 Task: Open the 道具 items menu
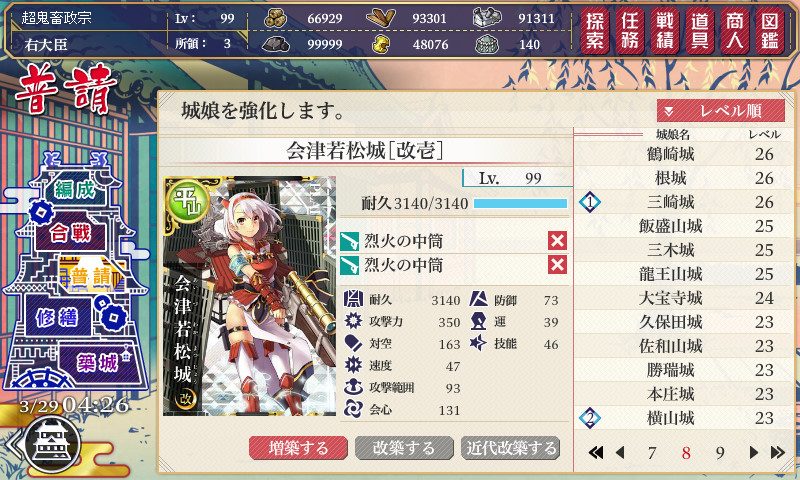click(x=700, y=31)
